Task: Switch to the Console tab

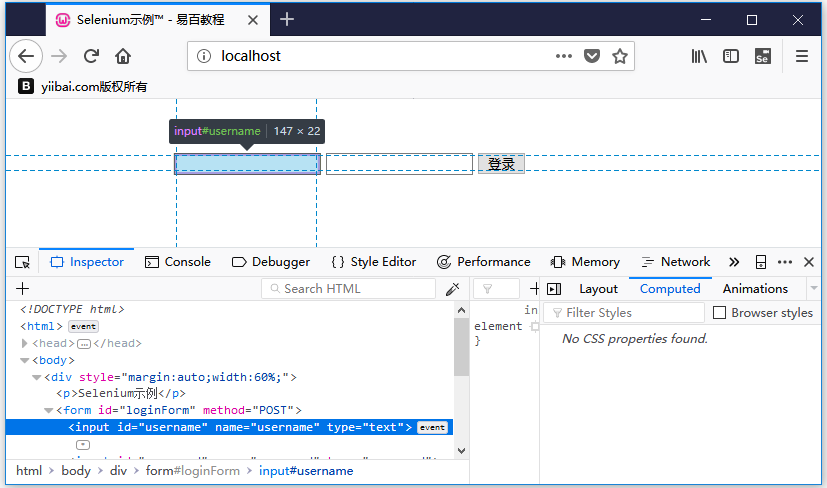Action: click(178, 262)
